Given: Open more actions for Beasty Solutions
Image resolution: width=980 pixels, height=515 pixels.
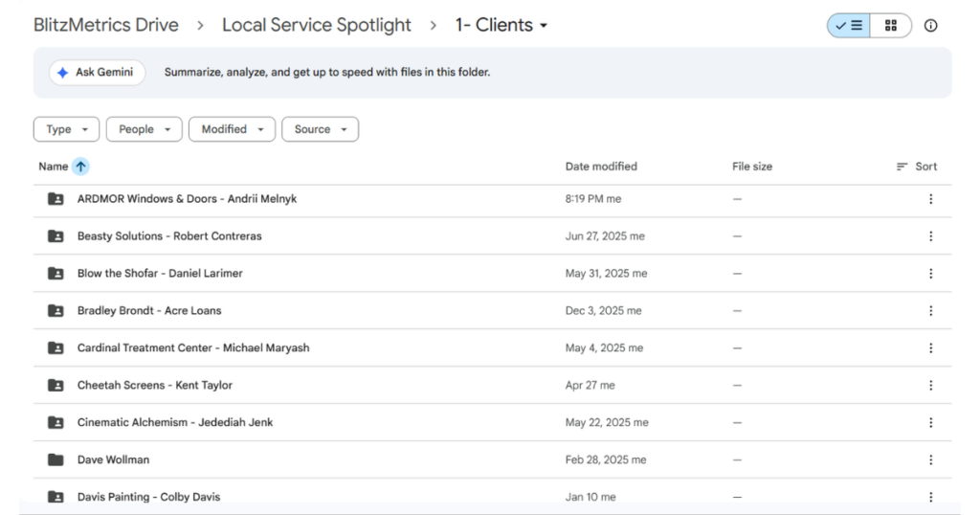Looking at the screenshot, I should [x=930, y=236].
